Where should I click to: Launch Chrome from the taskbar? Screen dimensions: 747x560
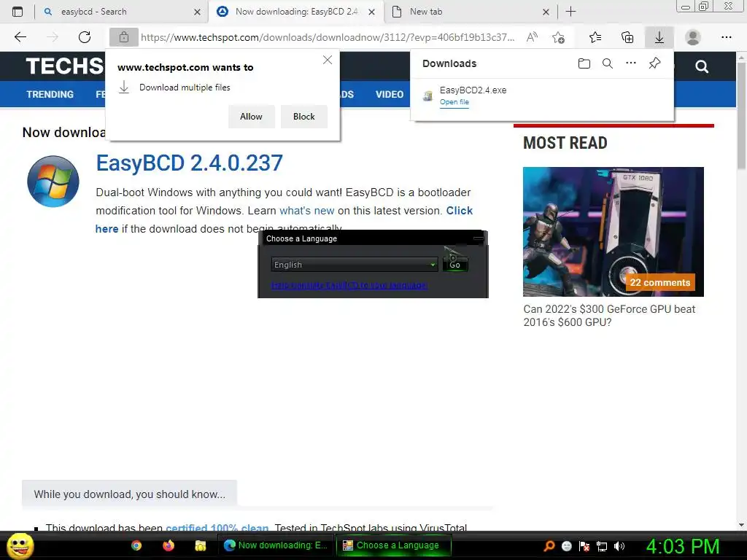click(x=136, y=545)
